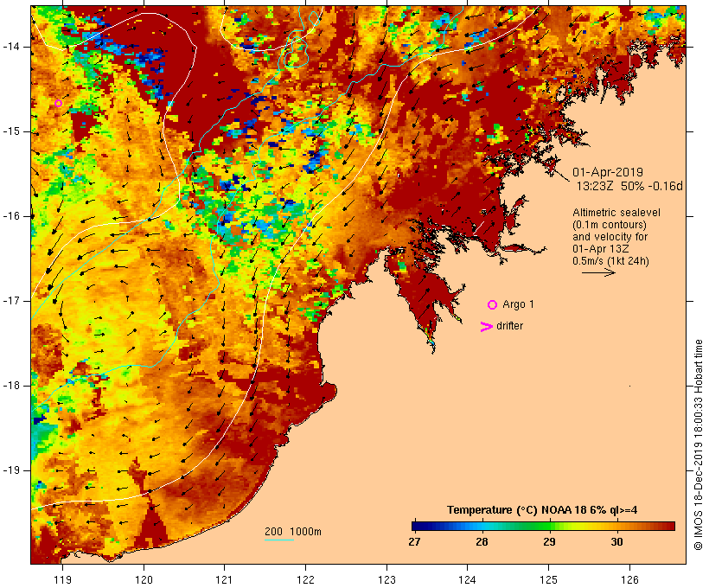Screen dimensions: 709x588
Task: Click the -17 latitude axis label
Action: coord(11,301)
